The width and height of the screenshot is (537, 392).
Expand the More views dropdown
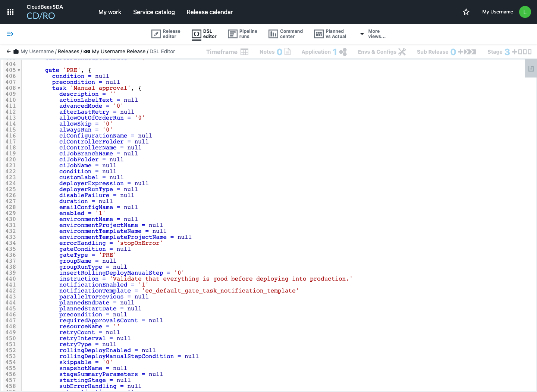tap(373, 34)
